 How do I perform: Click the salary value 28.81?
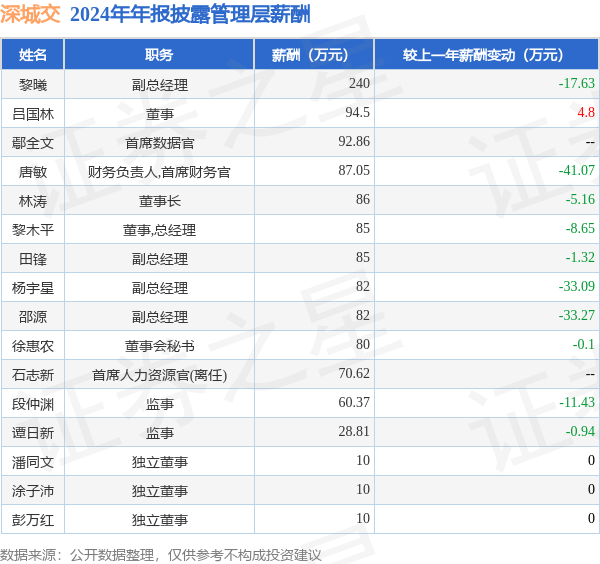point(354,432)
